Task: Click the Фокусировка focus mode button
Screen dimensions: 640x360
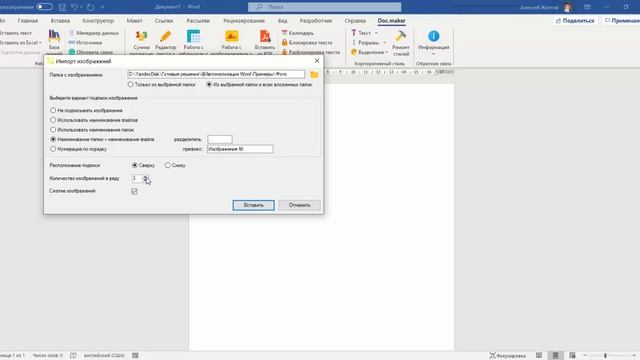Action: (x=507, y=356)
